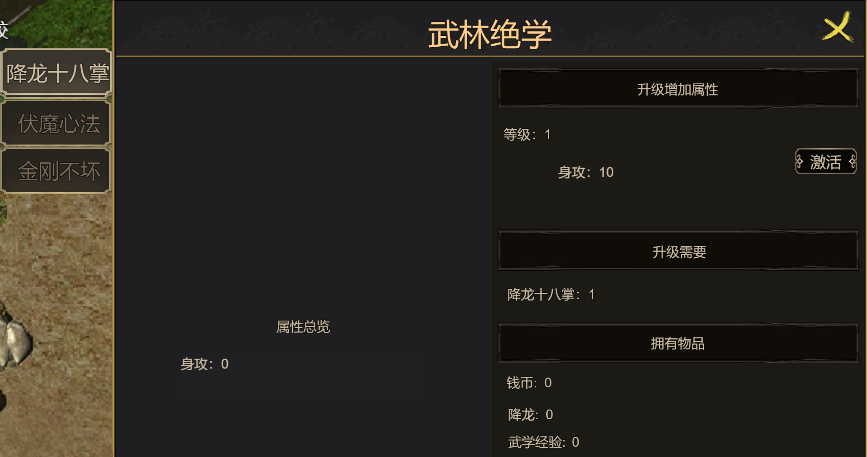Viewport: 867px width, 457px height.
Task: Click the 身攻: 10 upgrade attribute
Action: (x=585, y=172)
